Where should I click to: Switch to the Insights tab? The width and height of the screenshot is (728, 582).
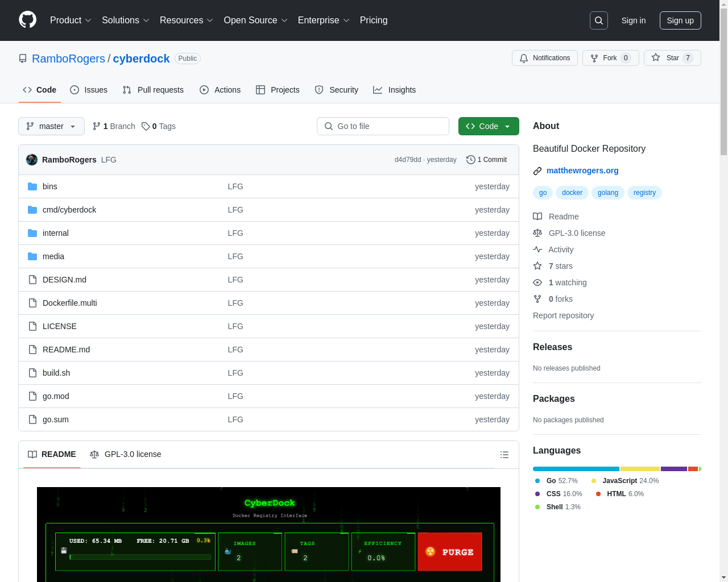(x=394, y=90)
